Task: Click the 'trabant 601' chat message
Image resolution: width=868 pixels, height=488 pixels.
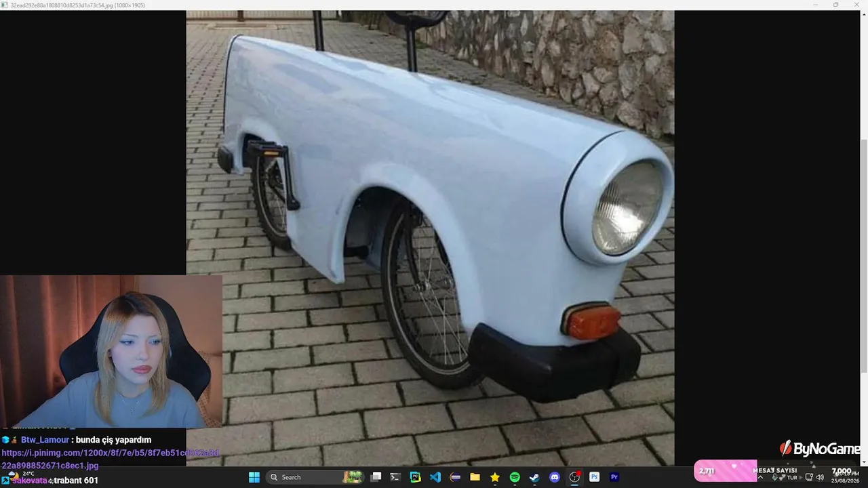Action: tap(77, 481)
